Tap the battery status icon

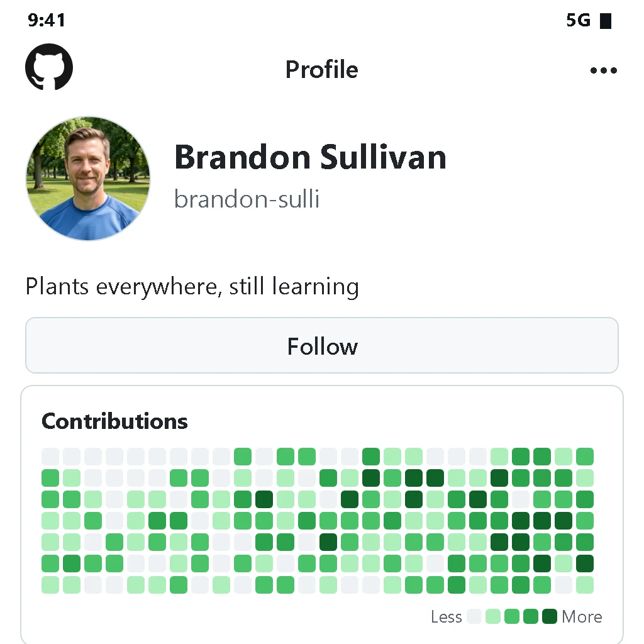click(x=606, y=21)
